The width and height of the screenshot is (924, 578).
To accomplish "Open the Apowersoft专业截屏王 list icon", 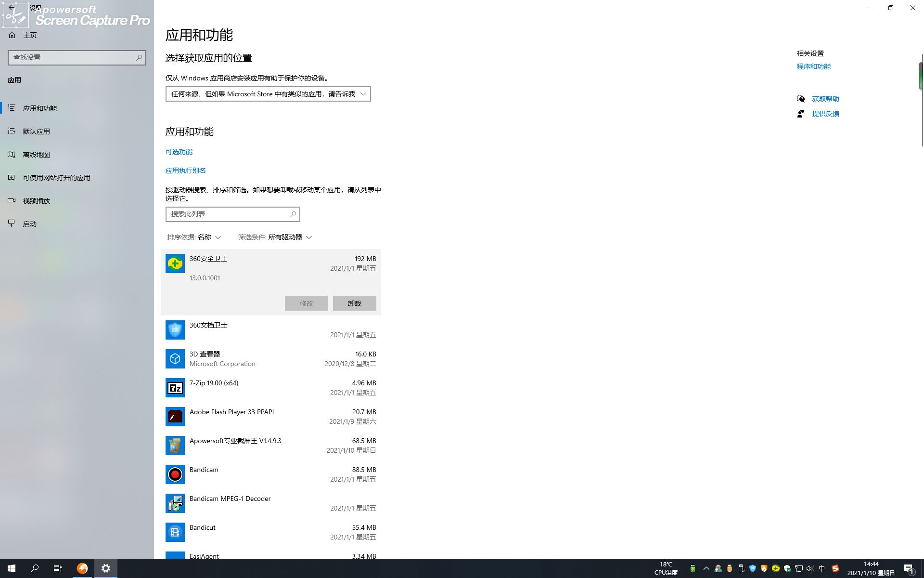I will [x=175, y=446].
